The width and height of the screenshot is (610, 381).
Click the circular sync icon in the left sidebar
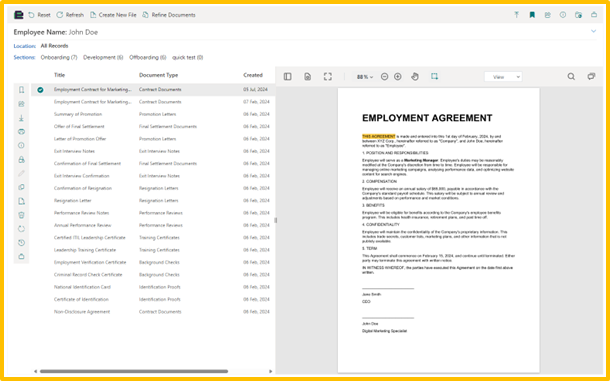pos(21,229)
